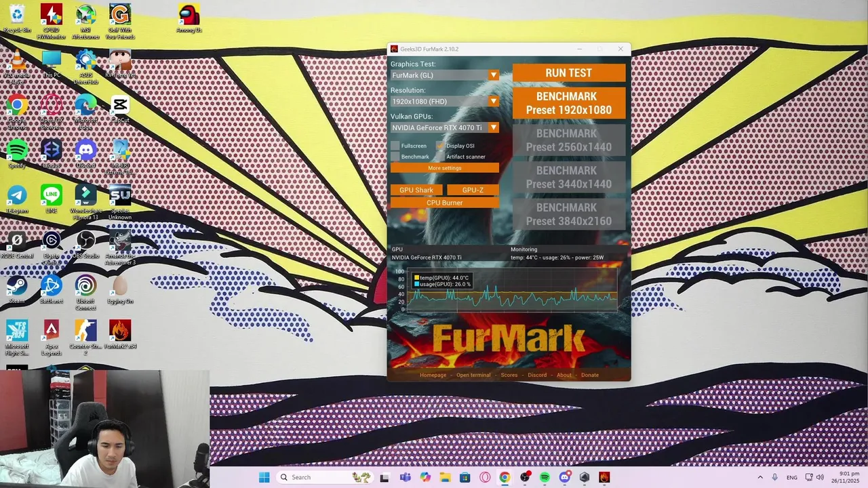868x488 pixels.
Task: Select ASUS DriverHub desktop shortcut
Action: click(85, 67)
